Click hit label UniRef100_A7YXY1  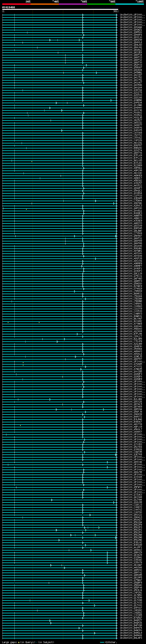131,367
